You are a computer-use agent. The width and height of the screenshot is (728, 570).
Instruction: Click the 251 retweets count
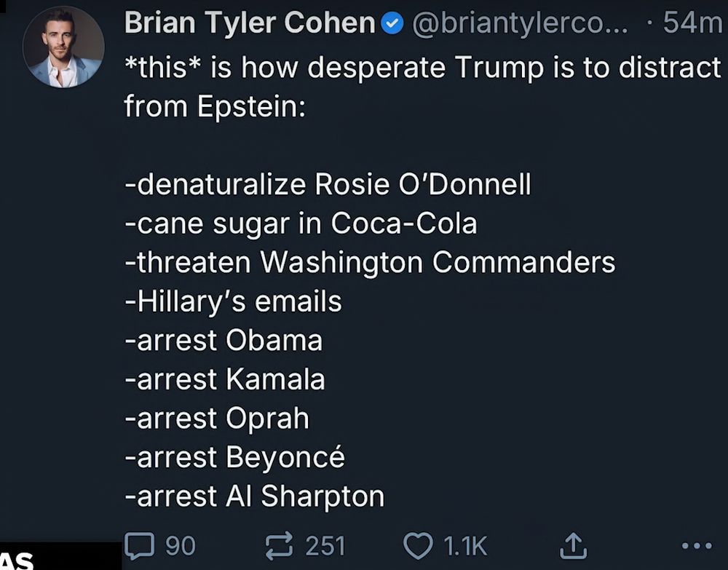coord(325,545)
